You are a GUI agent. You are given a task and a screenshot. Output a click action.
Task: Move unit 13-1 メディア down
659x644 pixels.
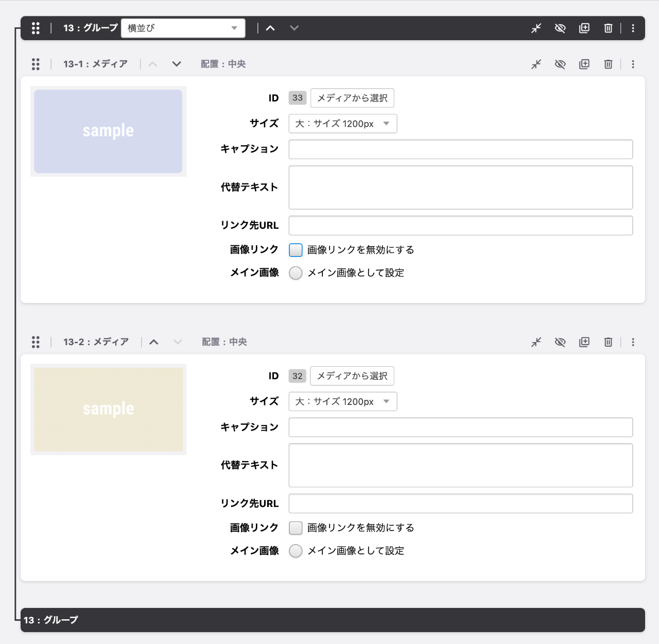(x=177, y=64)
